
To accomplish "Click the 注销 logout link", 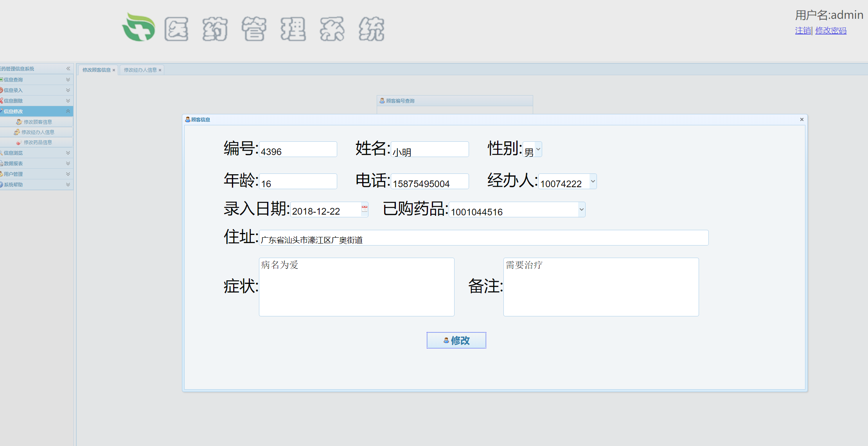I will pos(802,30).
